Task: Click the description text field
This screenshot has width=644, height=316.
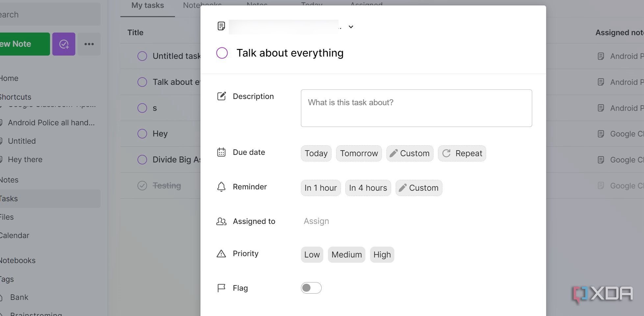Action: (416, 108)
